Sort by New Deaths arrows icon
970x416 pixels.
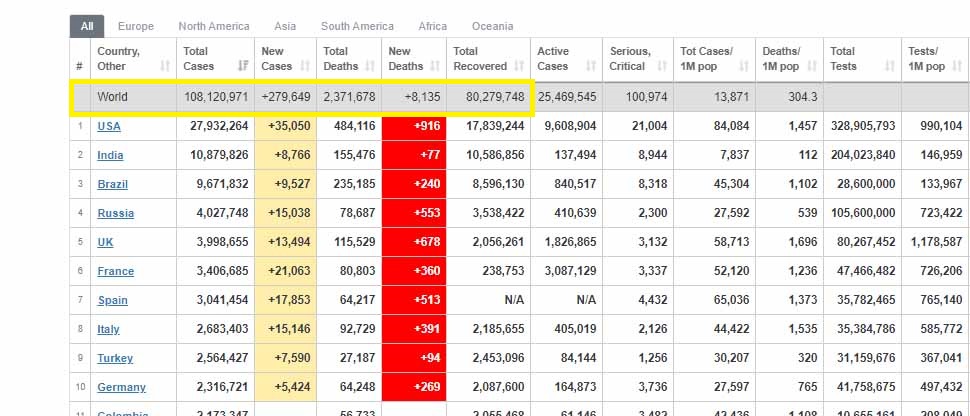(435, 66)
